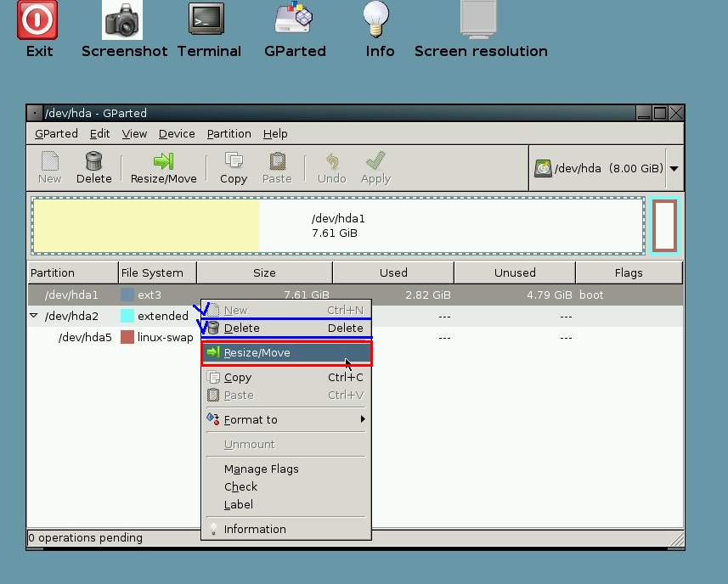Choose New in the context menu

point(286,310)
